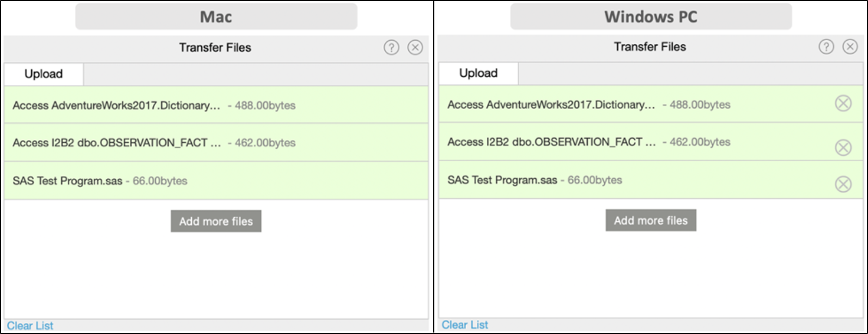Viewport: 868px width, 334px height.
Task: Remove I2B2 OBSERVATION_FACT file in Windows PC list
Action: pyautogui.click(x=843, y=148)
